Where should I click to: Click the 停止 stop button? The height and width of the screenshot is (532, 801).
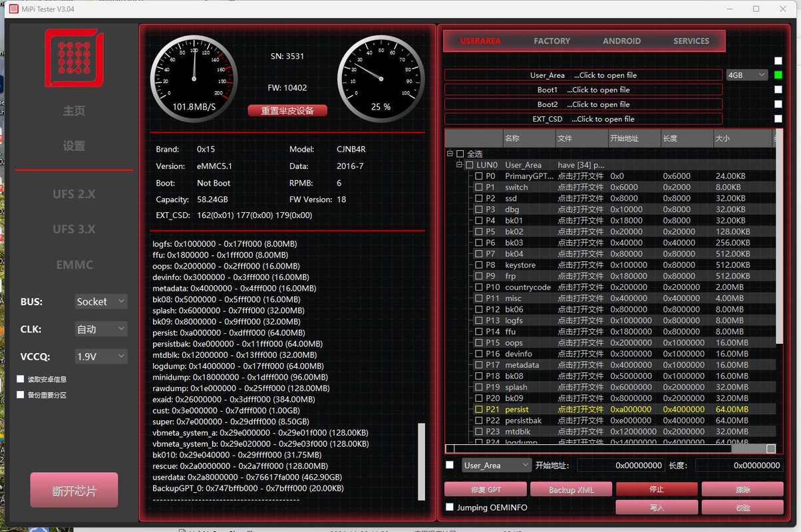coord(657,489)
